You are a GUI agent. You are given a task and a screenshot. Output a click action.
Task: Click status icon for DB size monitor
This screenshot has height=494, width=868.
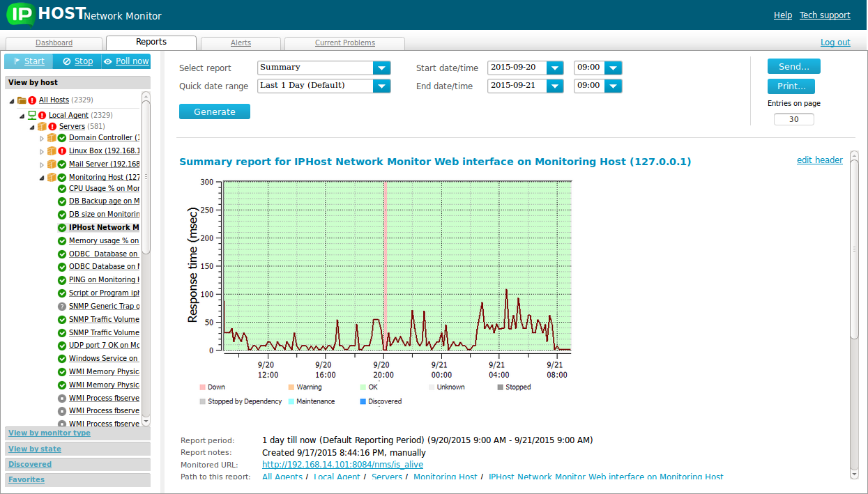[62, 215]
